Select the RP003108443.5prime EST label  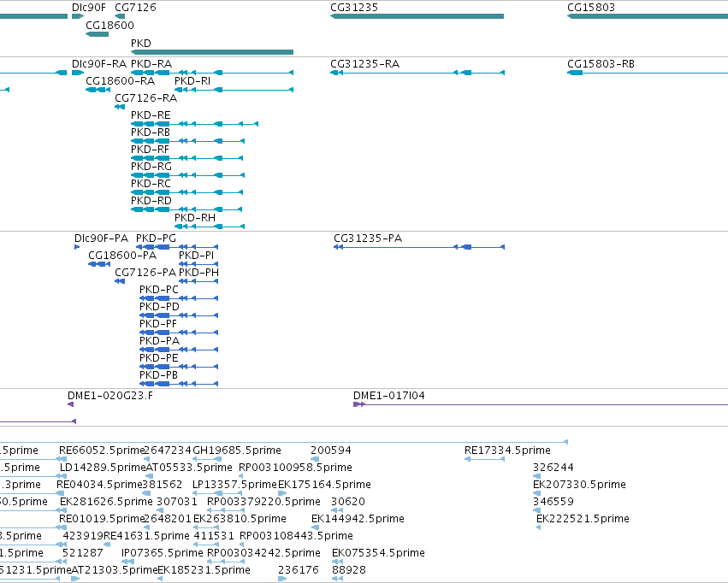click(x=296, y=536)
